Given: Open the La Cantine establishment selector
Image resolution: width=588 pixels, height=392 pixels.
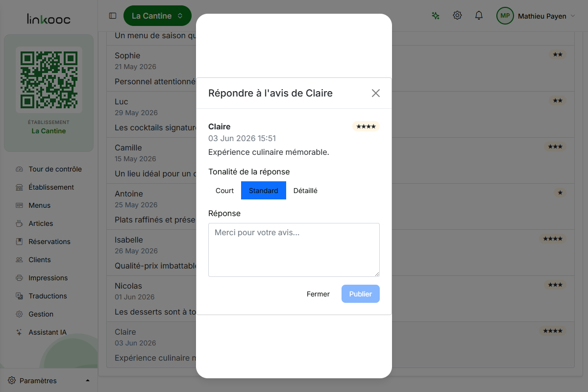Looking at the screenshot, I should 157,16.
